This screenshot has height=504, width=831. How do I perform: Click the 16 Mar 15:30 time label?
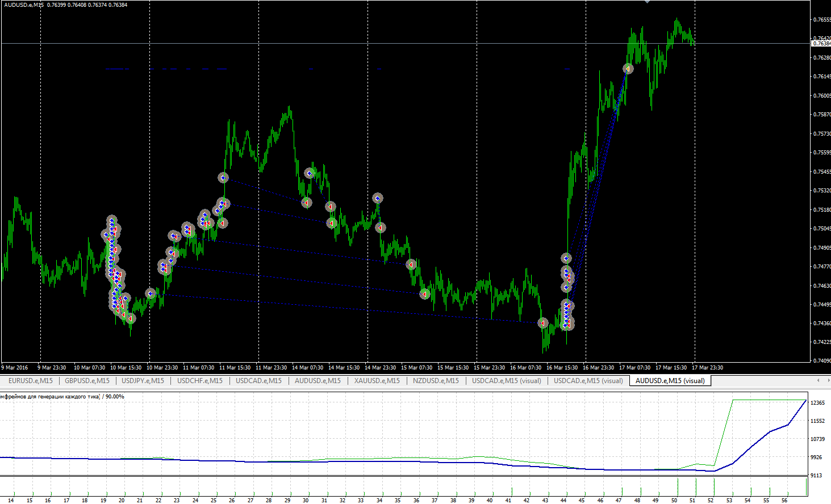[x=562, y=368]
